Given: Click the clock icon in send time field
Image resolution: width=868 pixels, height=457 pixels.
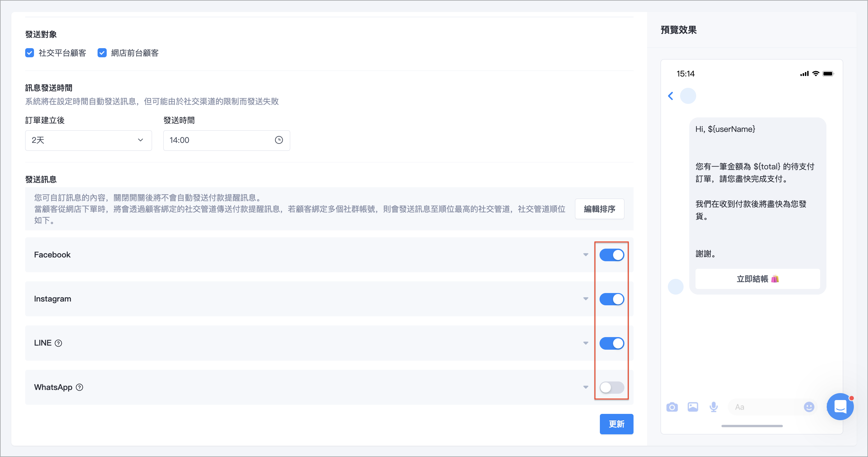Looking at the screenshot, I should (x=279, y=140).
